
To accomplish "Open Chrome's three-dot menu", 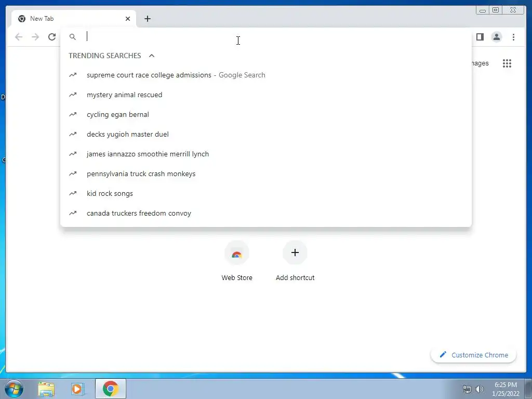I will coord(513,37).
